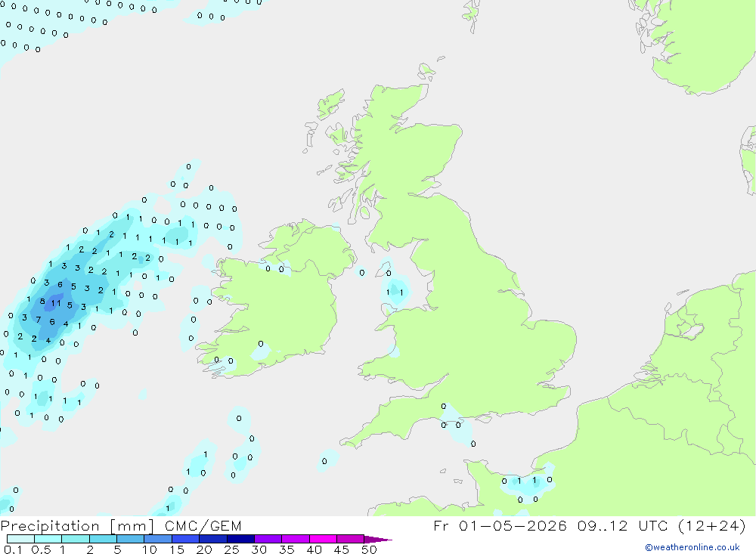756x554 pixels.
Task: Select the '15' legend scale label
Action: coord(177,549)
